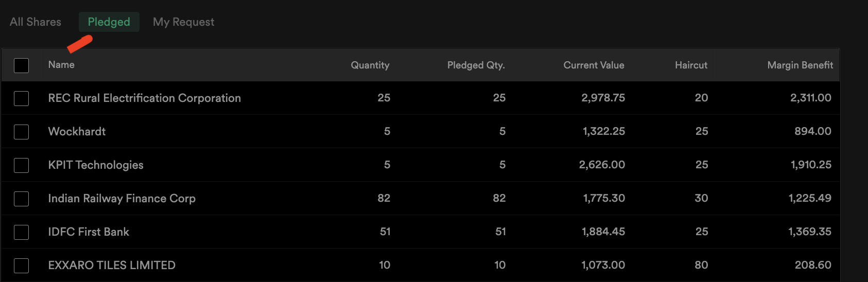The image size is (868, 282).
Task: Click the REC margin benefit value 2,311.00
Action: (811, 98)
